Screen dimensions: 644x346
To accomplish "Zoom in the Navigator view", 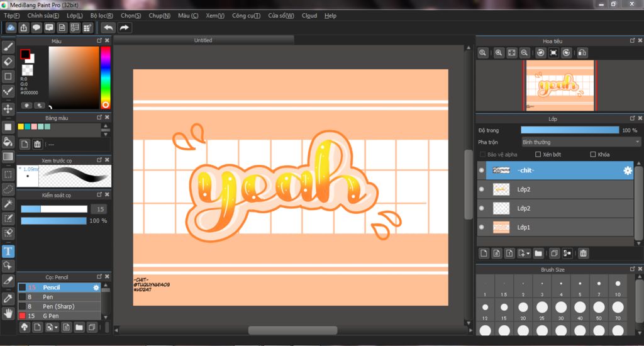I will pyautogui.click(x=499, y=53).
